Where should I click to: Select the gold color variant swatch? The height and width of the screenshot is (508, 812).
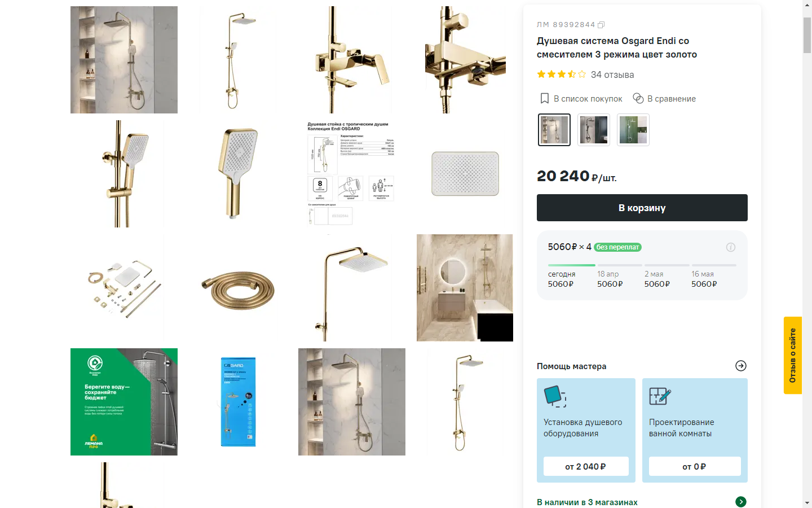click(x=554, y=130)
